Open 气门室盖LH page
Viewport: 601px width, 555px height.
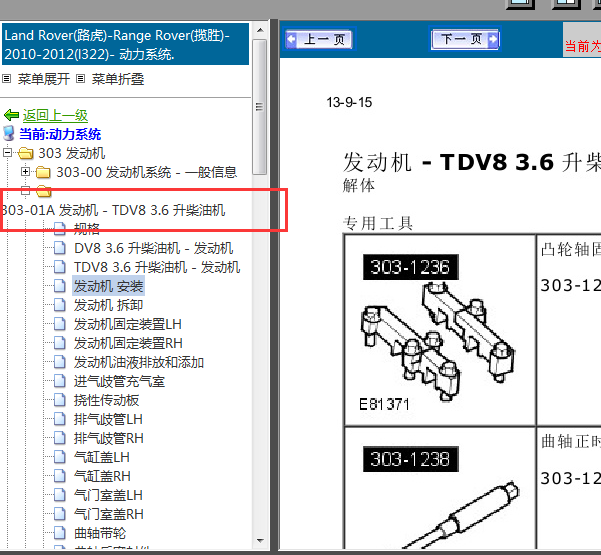tap(108, 495)
